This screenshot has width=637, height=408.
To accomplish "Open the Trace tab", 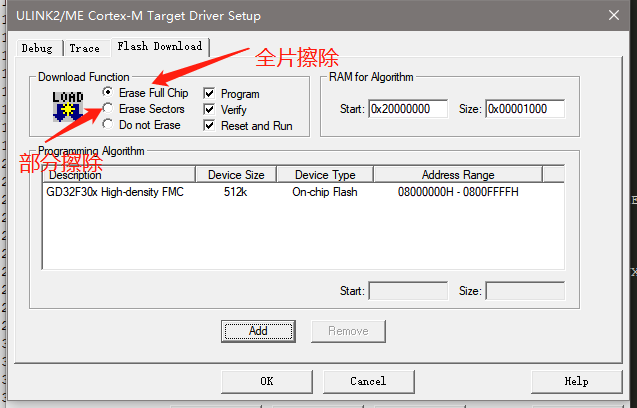I will (86, 48).
